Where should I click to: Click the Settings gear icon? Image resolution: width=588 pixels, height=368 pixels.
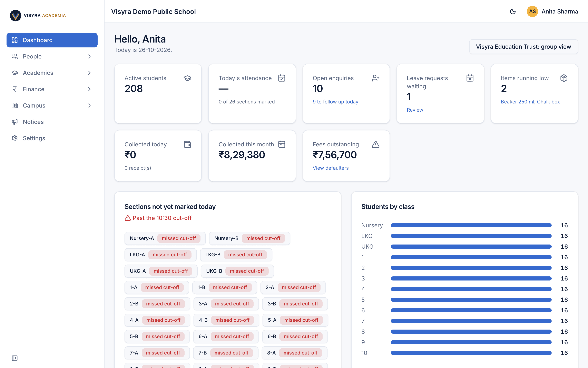pyautogui.click(x=14, y=138)
